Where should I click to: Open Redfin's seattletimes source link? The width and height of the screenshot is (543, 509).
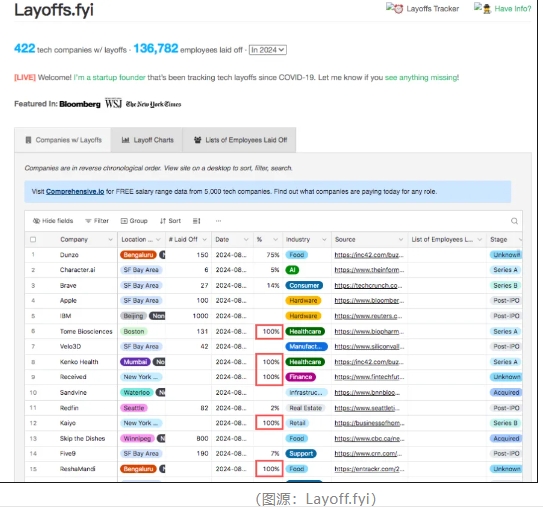(x=367, y=408)
